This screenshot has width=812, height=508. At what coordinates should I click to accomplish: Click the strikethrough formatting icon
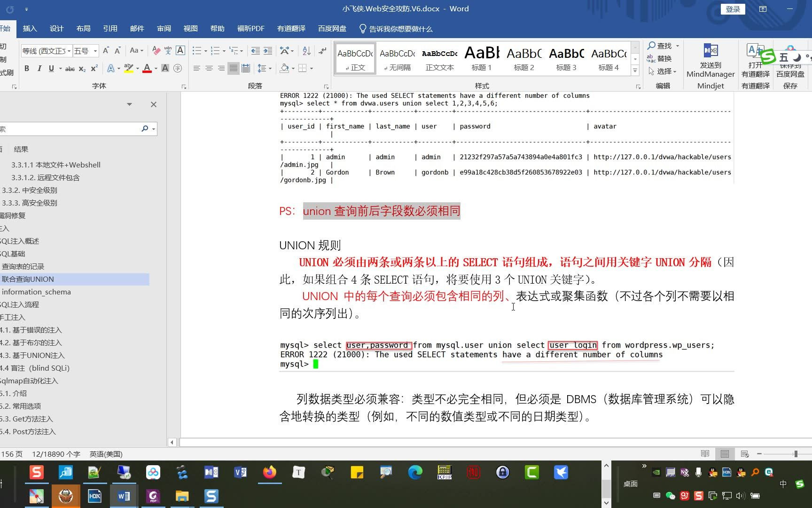click(70, 69)
